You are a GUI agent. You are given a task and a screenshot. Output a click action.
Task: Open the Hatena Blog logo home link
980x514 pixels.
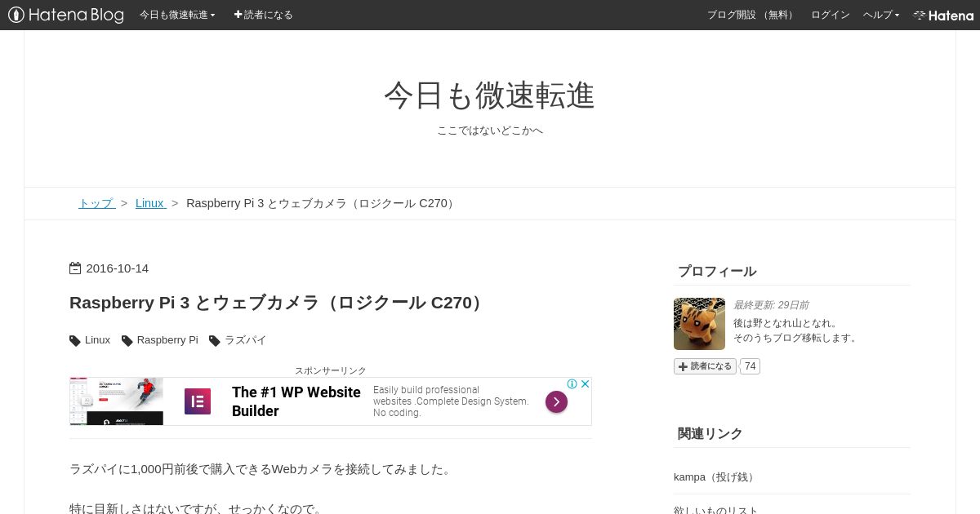(x=66, y=15)
